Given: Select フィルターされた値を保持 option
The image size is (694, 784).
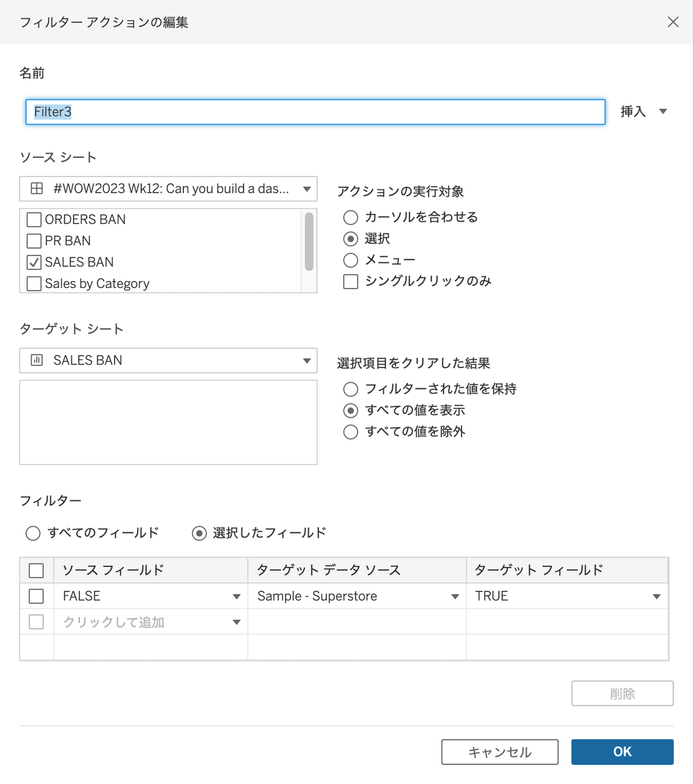Looking at the screenshot, I should [x=350, y=389].
